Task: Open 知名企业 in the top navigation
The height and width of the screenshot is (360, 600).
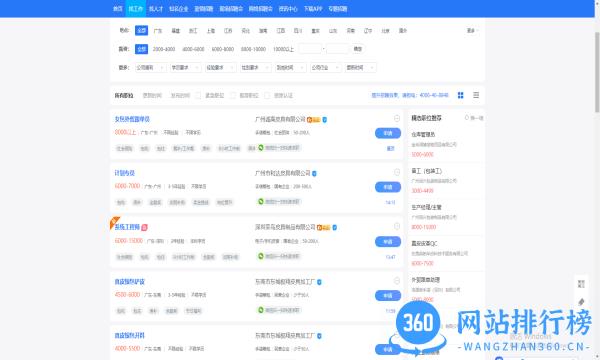Action: (178, 8)
